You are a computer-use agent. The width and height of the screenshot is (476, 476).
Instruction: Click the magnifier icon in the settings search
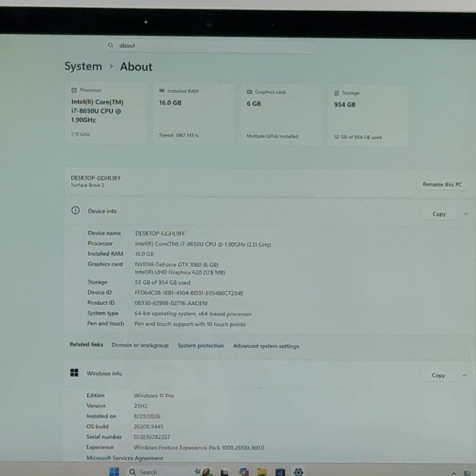click(x=111, y=45)
